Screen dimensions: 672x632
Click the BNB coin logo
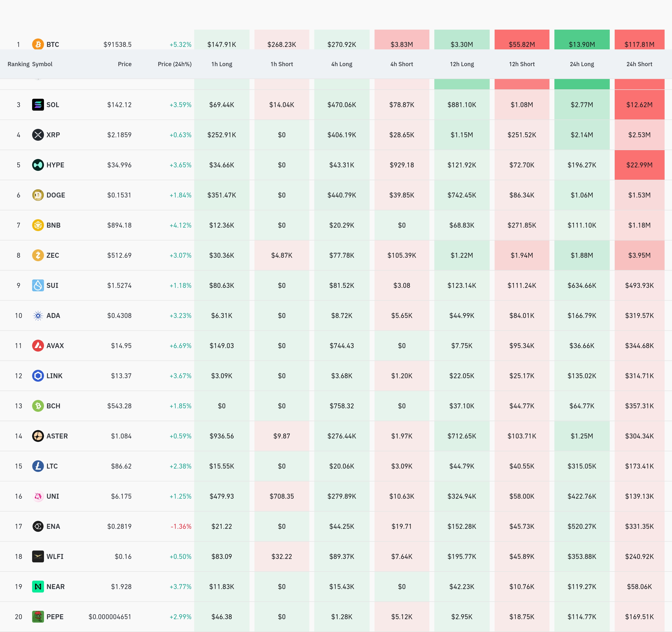[x=38, y=225]
